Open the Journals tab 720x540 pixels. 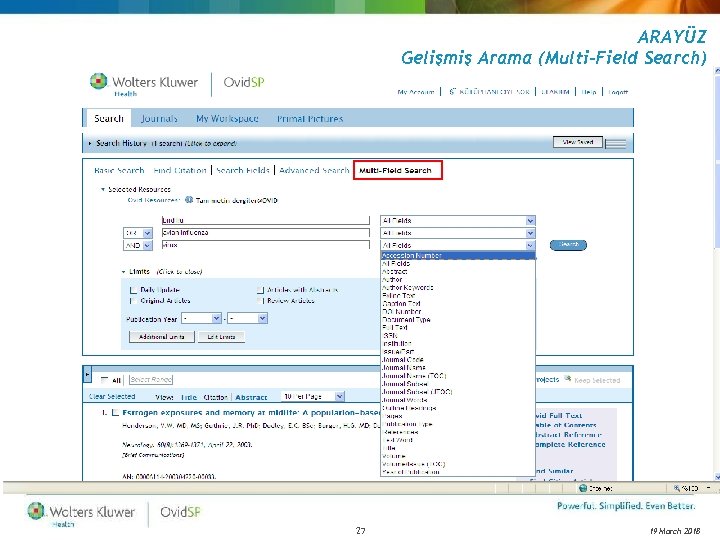pos(159,118)
